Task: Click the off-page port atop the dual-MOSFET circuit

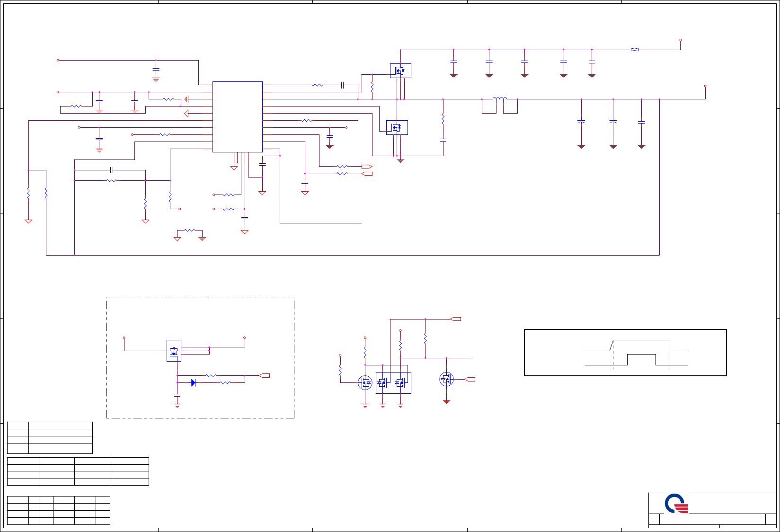Action: coord(455,319)
